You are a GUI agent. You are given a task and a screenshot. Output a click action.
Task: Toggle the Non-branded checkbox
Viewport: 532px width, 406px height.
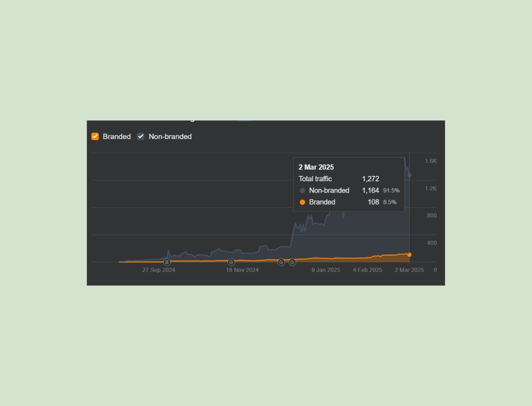(x=141, y=137)
